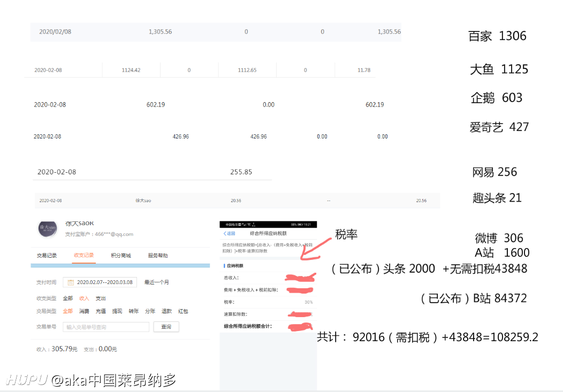Click the 头条 2000 +无需扣税43848 note
Viewport: 563px width, 392px height.
click(x=455, y=268)
